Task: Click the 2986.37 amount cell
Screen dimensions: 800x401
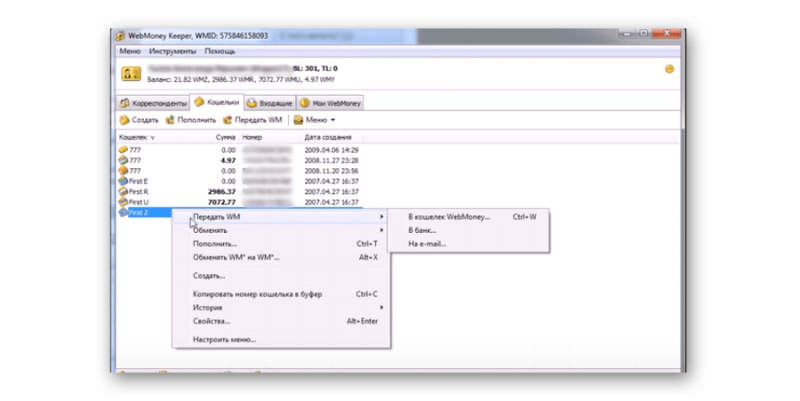Action: point(222,192)
